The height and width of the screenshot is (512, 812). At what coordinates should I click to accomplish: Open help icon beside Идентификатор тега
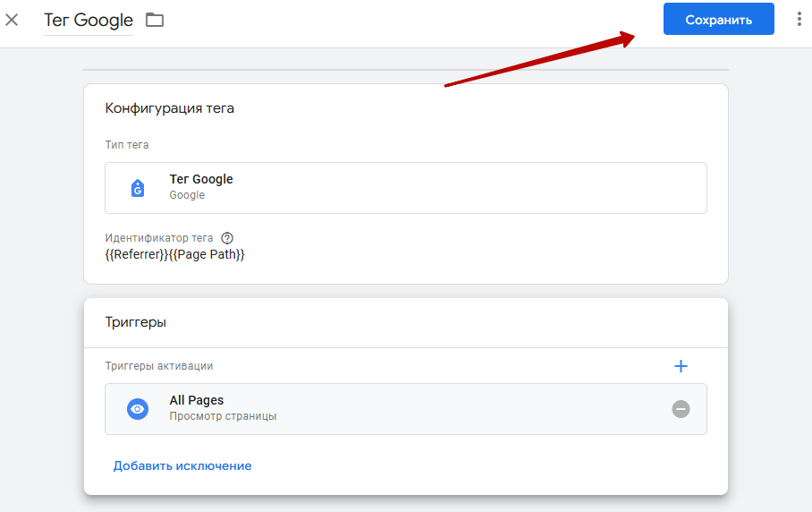[x=227, y=238]
